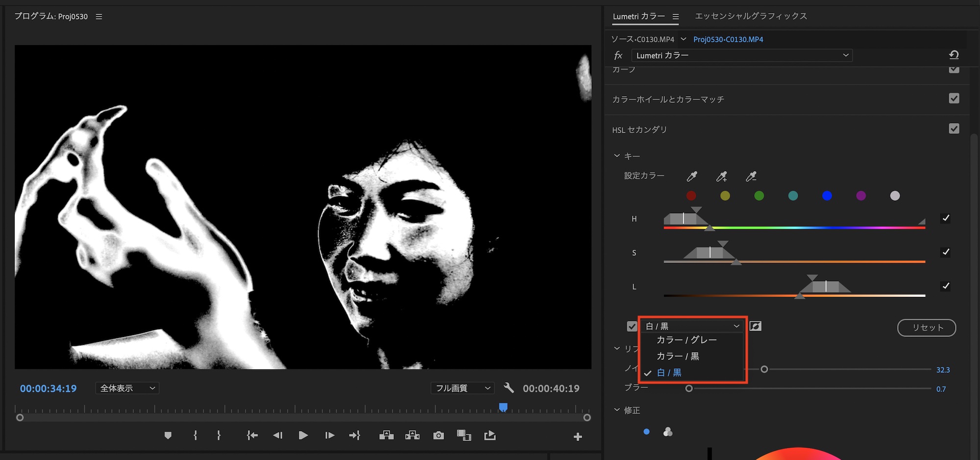Viewport: 980px width, 460px height.
Task: Uncheck the H range checkbox
Action: point(946,218)
